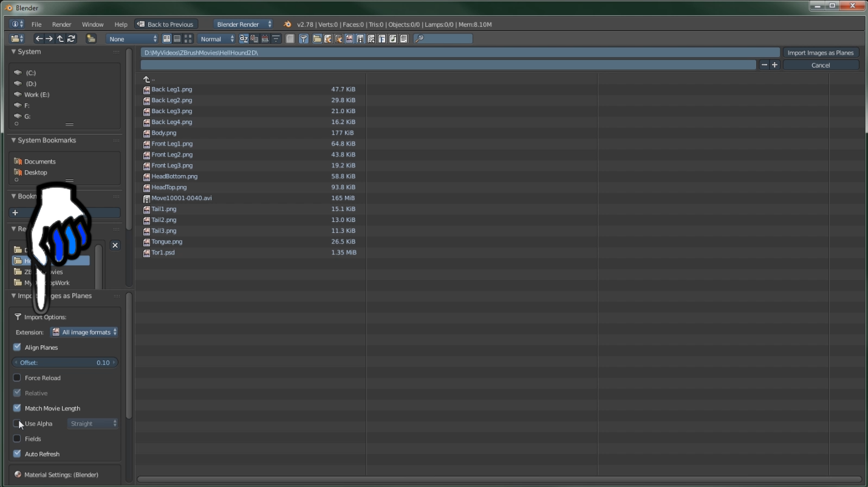Move up to the parent directory
Screen dimensions: 868x487
coord(60,39)
